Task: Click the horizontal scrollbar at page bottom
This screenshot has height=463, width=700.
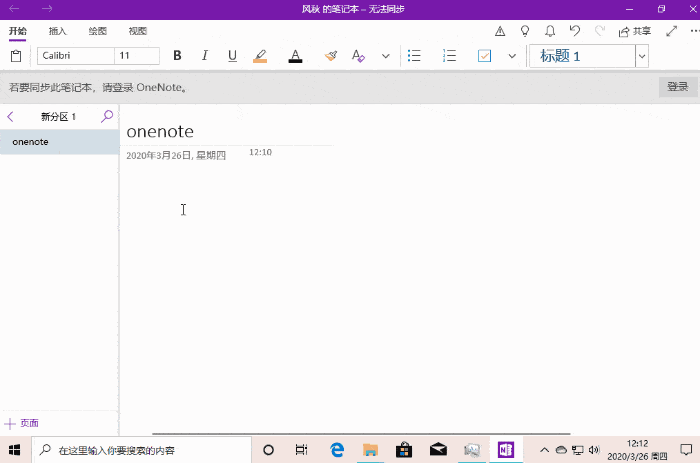Action: (x=361, y=433)
